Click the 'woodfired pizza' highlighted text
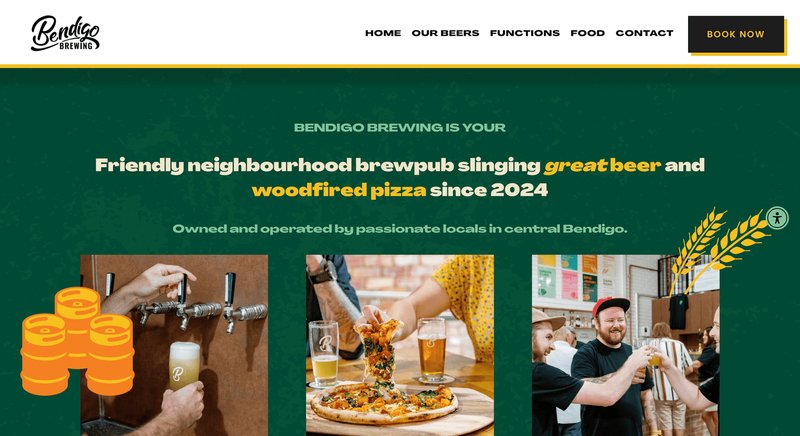 point(339,190)
